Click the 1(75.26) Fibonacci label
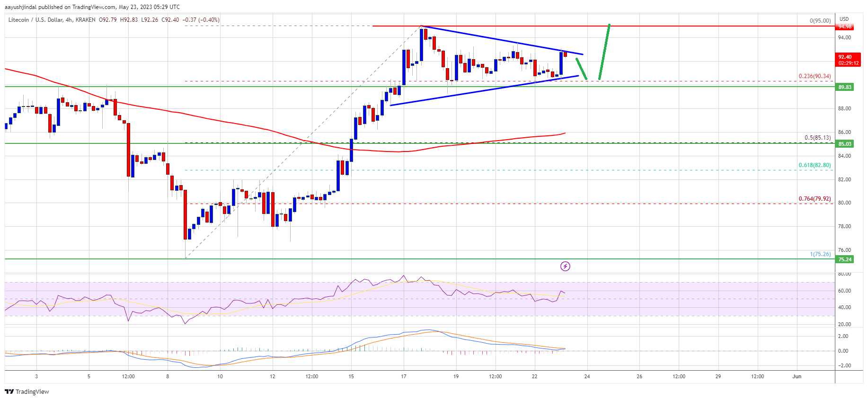This screenshot has width=868, height=400. click(820, 255)
